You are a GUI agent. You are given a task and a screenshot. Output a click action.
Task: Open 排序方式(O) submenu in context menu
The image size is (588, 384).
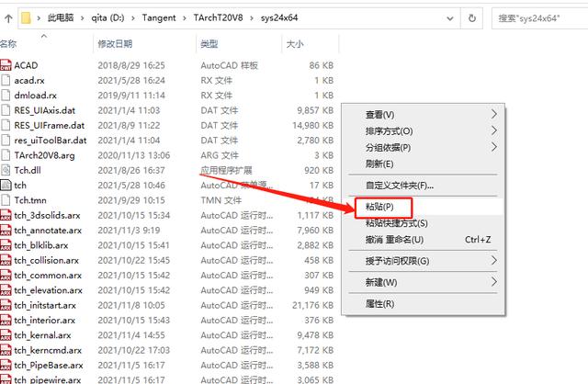coord(423,131)
